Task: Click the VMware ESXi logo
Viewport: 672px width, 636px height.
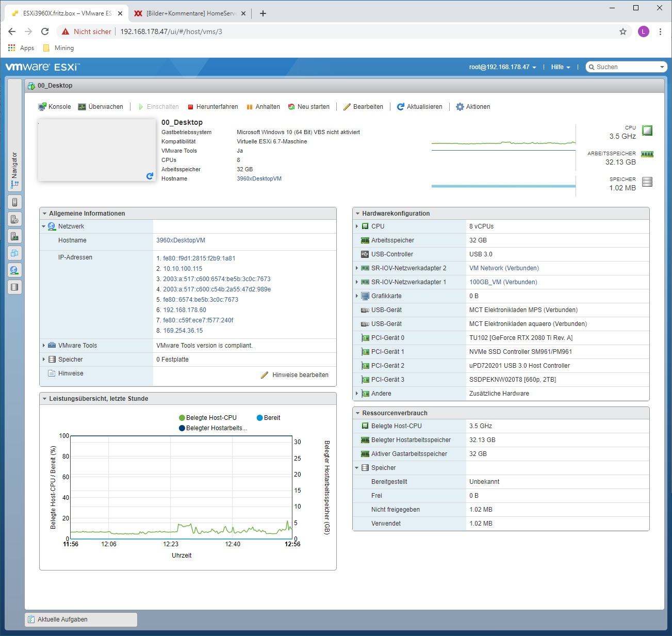Action: [42, 67]
